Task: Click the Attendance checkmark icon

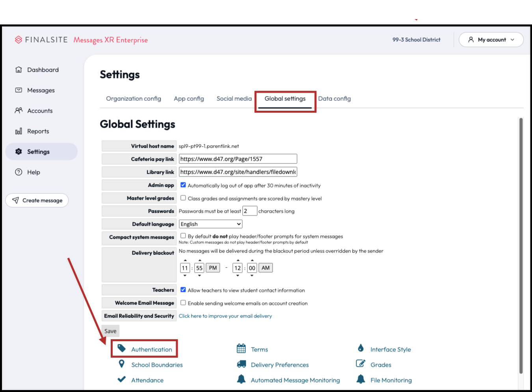Action: (122, 379)
